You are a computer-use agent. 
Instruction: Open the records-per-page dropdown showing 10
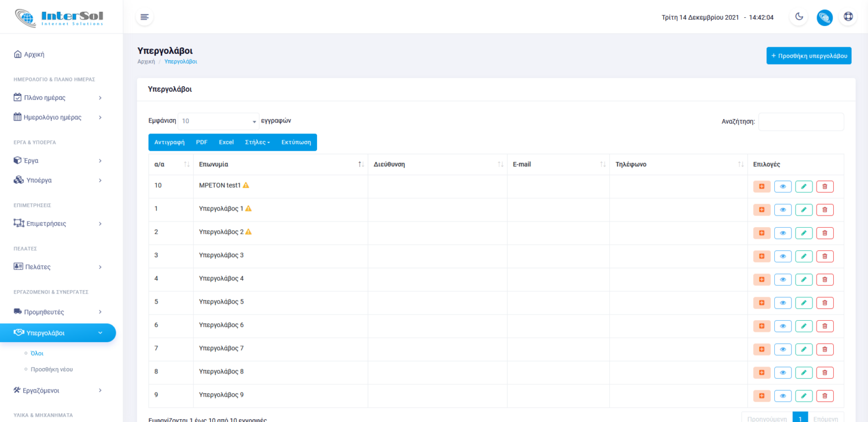218,121
